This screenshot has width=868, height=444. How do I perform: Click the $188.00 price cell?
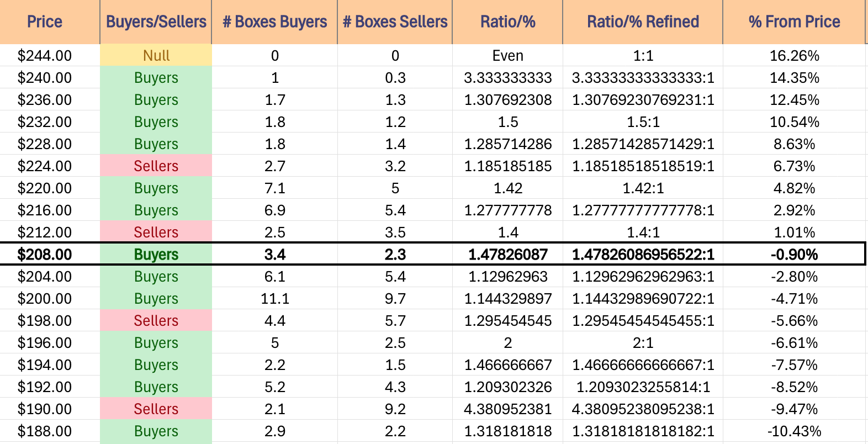[x=50, y=431]
